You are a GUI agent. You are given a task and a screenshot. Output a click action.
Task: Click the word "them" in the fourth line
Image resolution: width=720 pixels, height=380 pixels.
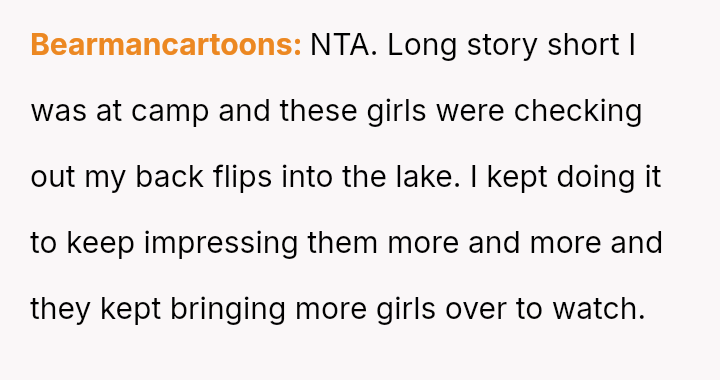click(x=343, y=243)
